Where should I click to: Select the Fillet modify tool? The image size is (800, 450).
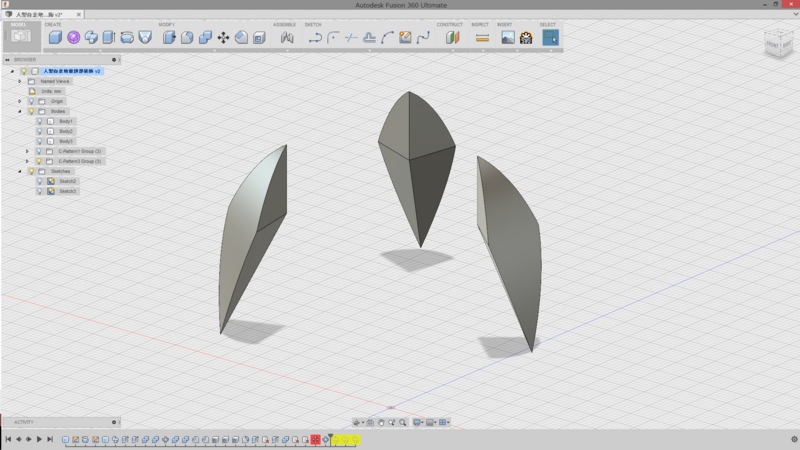[187, 37]
